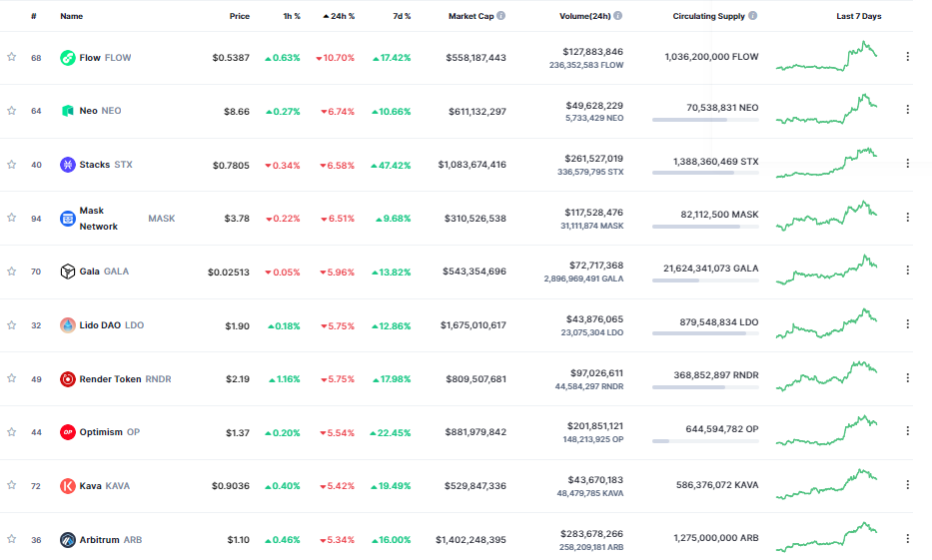Image resolution: width=932 pixels, height=560 pixels.
Task: Expand Kava row actions menu
Action: [x=907, y=484]
